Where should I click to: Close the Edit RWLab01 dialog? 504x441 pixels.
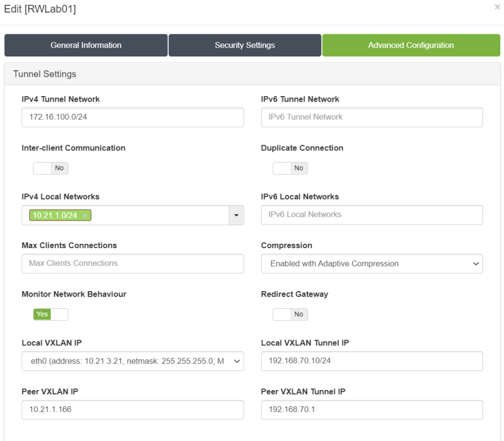(x=497, y=7)
